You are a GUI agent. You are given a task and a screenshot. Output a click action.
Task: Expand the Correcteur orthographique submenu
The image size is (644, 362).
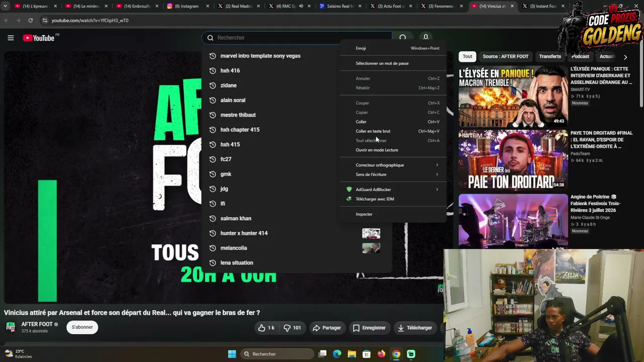coord(392,165)
